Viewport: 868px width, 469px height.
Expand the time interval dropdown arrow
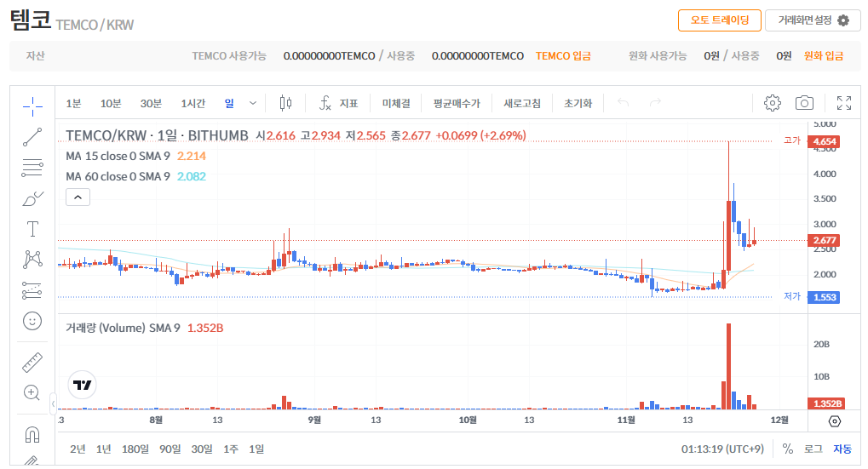pyautogui.click(x=253, y=103)
